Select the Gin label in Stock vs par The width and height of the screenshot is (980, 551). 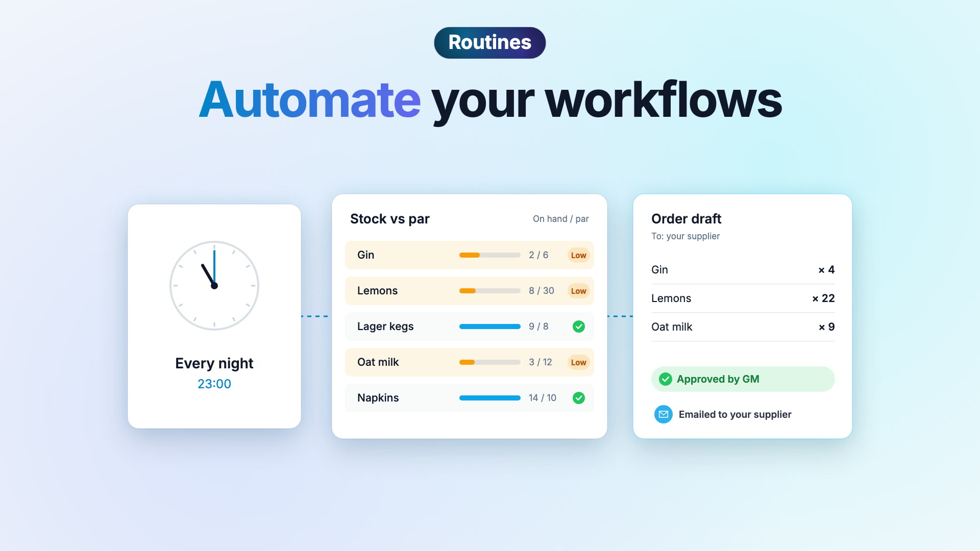(365, 255)
